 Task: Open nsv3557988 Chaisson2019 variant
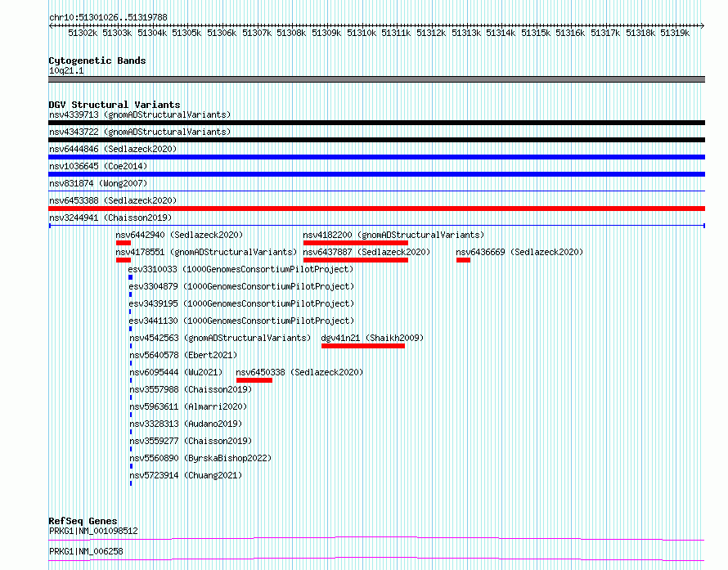point(191,389)
